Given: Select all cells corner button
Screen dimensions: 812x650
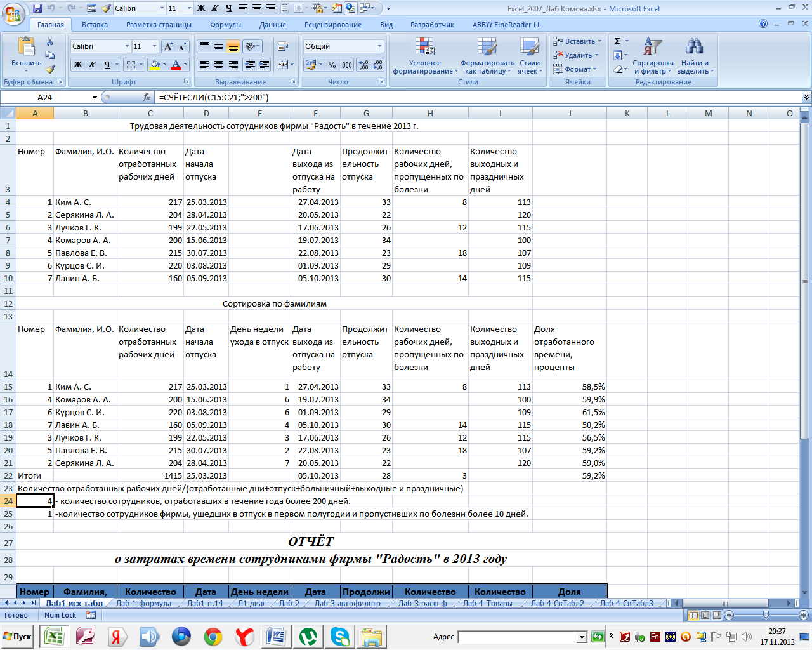Looking at the screenshot, I should (x=8, y=113).
